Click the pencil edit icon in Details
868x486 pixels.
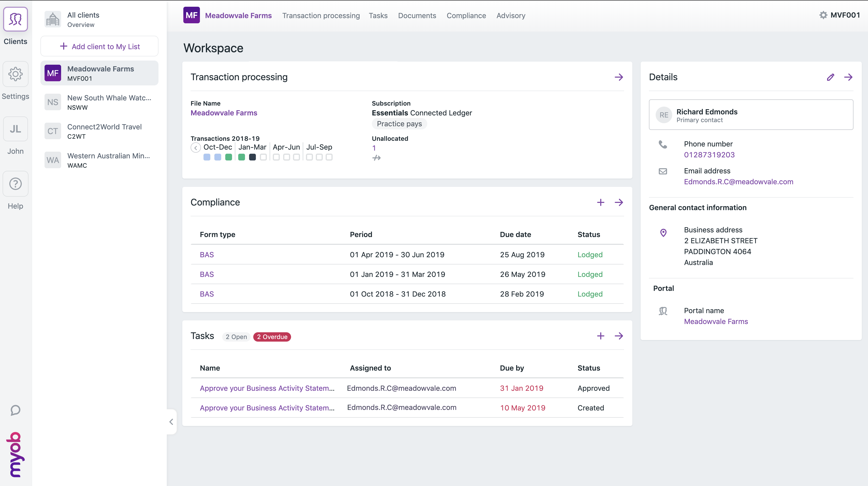click(x=830, y=77)
